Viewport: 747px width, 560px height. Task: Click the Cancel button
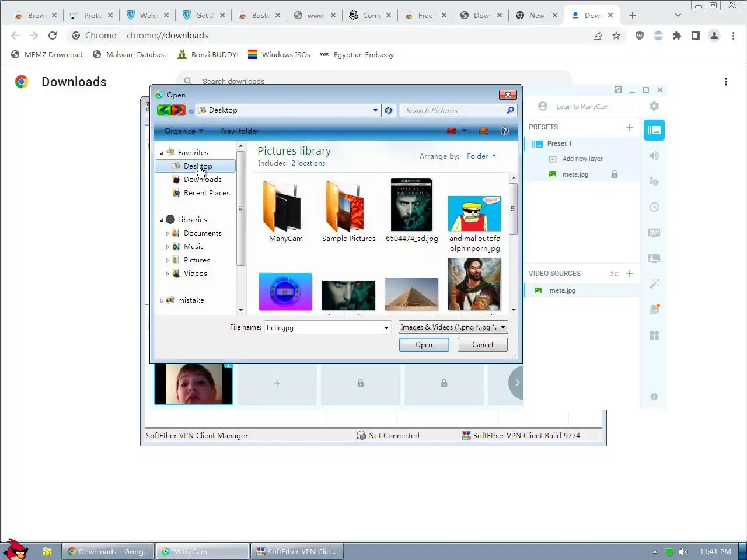[x=483, y=345]
